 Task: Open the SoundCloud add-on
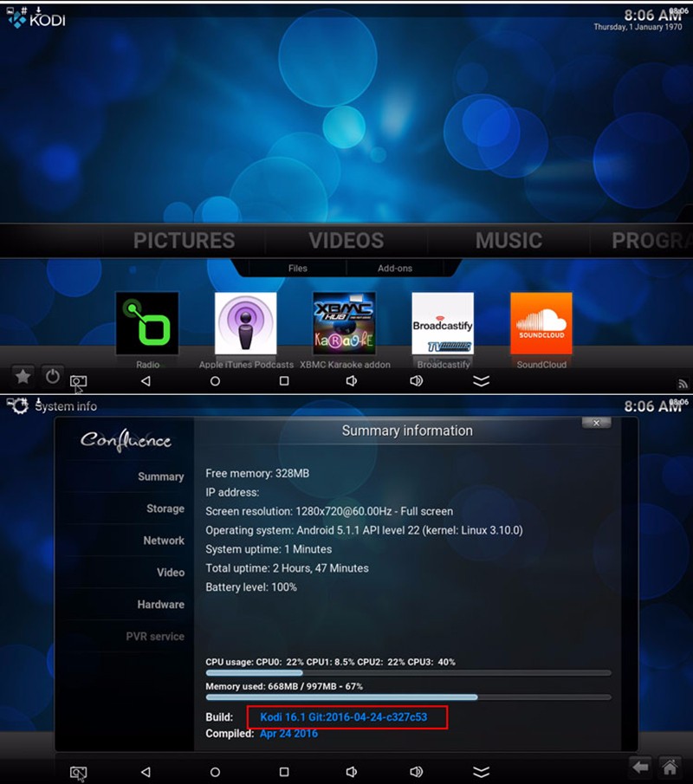coord(541,322)
